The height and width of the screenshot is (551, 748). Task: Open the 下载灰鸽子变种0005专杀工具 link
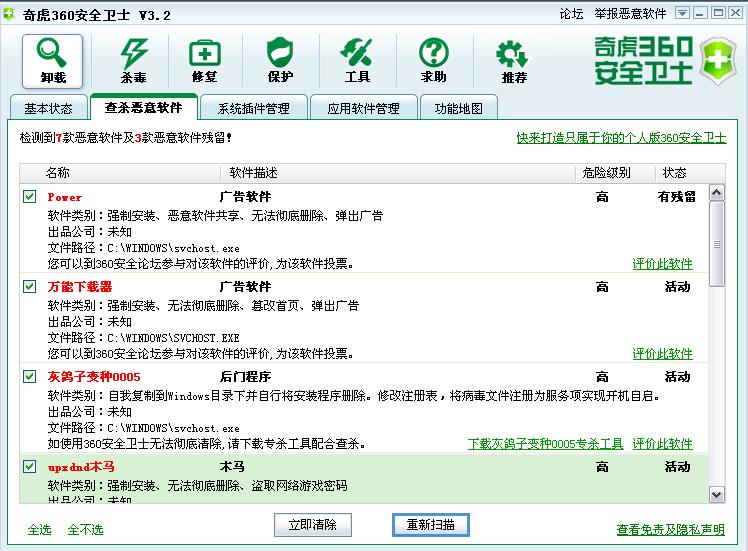(545, 444)
